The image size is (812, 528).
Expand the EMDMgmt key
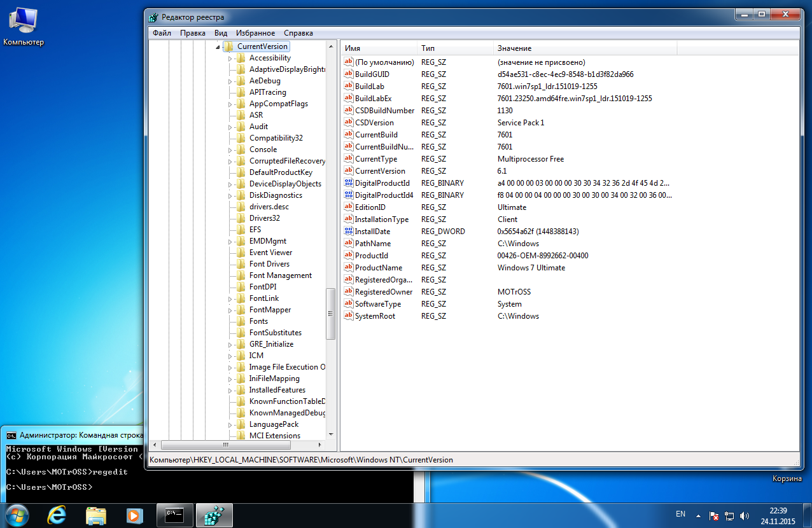click(x=230, y=242)
